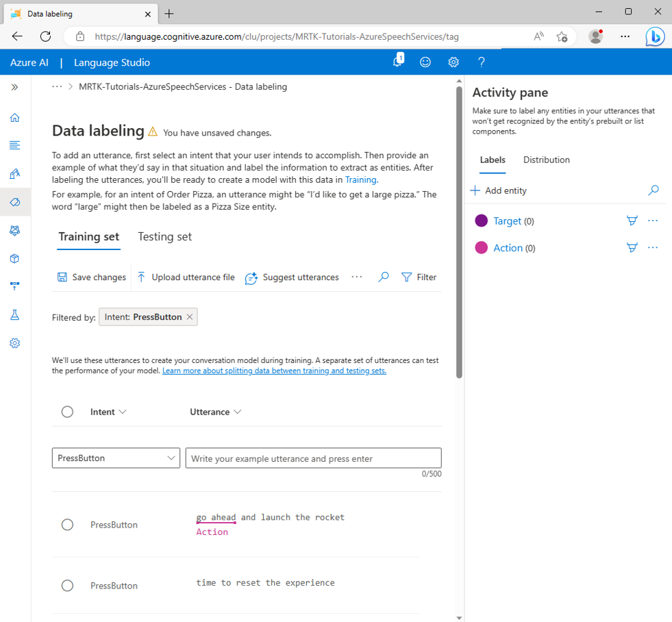Go back in the browser
The image size is (672, 622).
[17, 36]
